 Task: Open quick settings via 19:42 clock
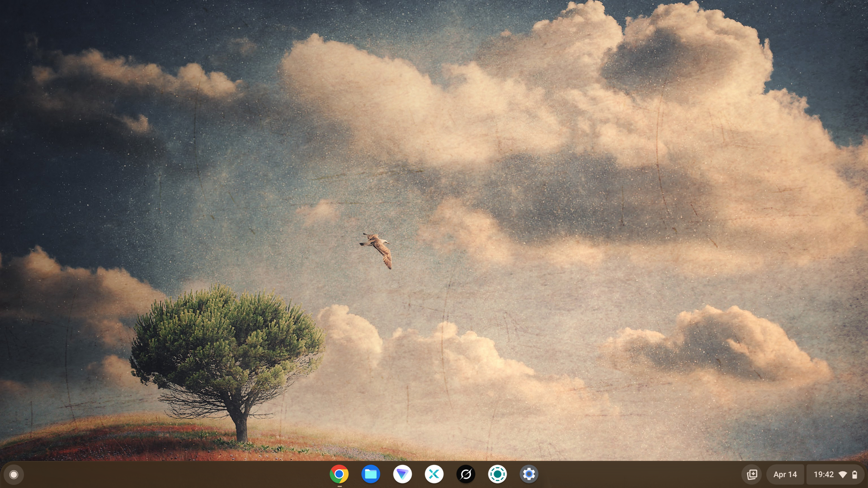[x=823, y=474]
